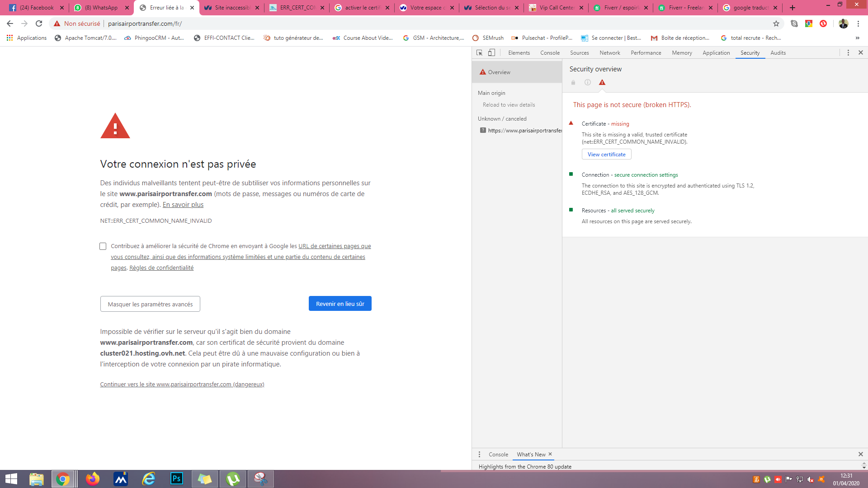Image resolution: width=868 pixels, height=488 pixels.
Task: Close the What's New drawer tab
Action: [550, 454]
